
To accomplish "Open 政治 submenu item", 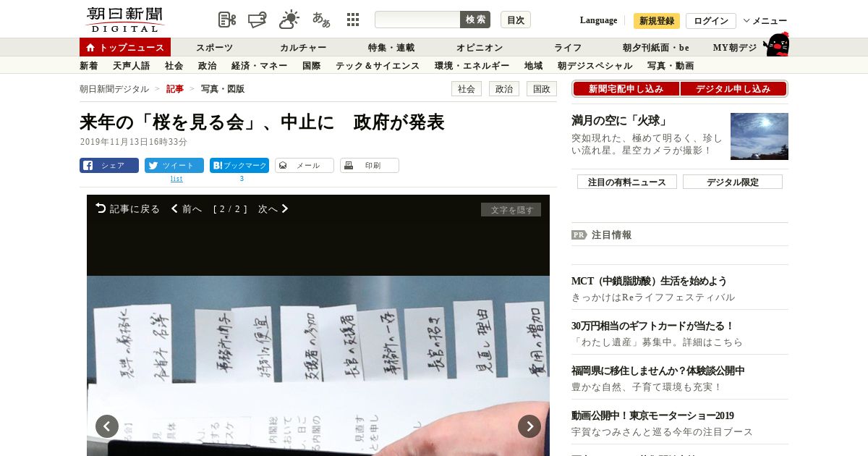I will coord(208,66).
